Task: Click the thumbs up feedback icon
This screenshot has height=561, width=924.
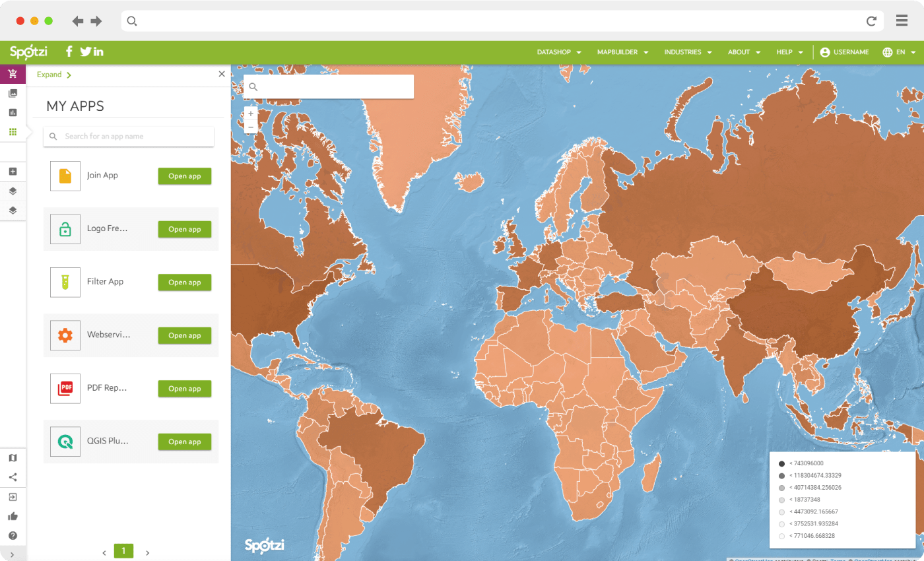Action: click(13, 516)
